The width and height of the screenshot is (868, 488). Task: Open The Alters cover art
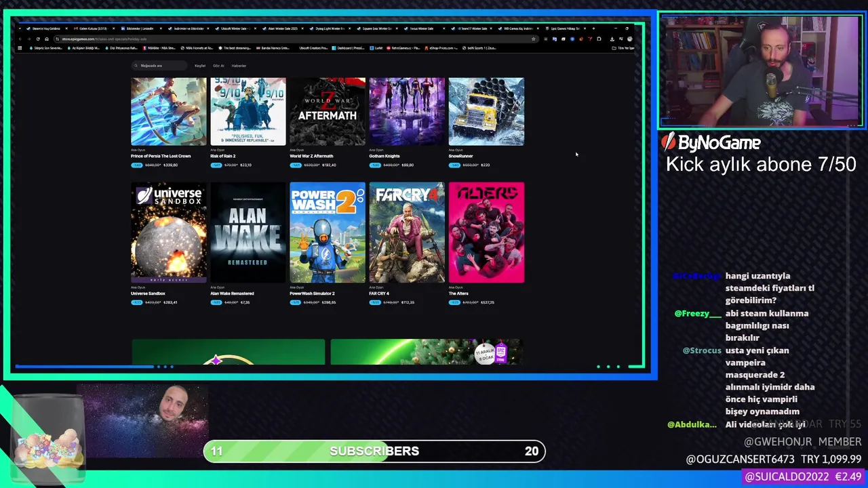[486, 232]
